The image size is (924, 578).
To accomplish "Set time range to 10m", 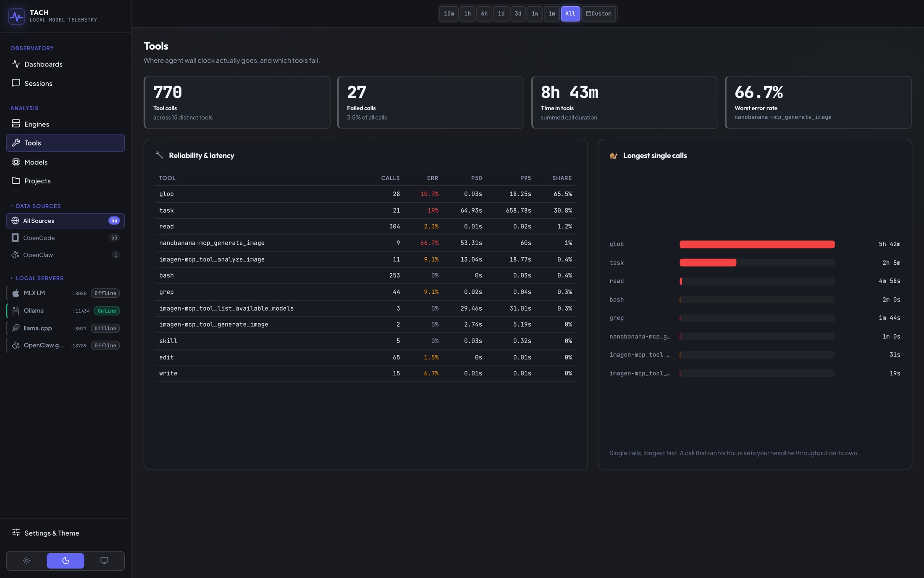I will (x=449, y=14).
